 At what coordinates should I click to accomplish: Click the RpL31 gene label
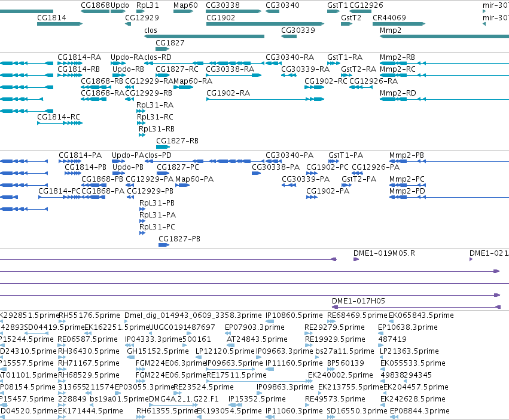coord(148,5)
